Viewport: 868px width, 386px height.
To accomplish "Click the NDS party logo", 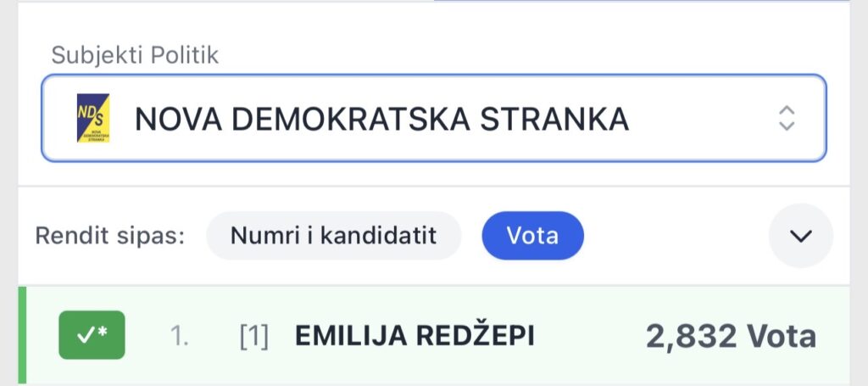I will tap(93, 119).
